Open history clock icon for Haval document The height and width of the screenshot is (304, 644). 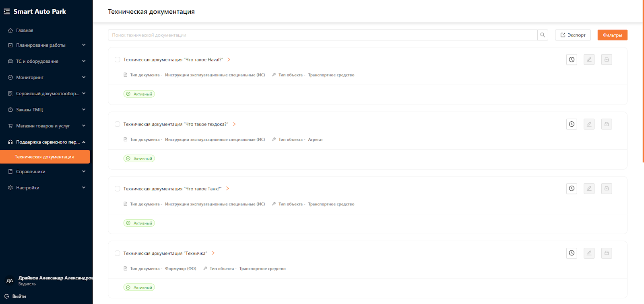[572, 60]
